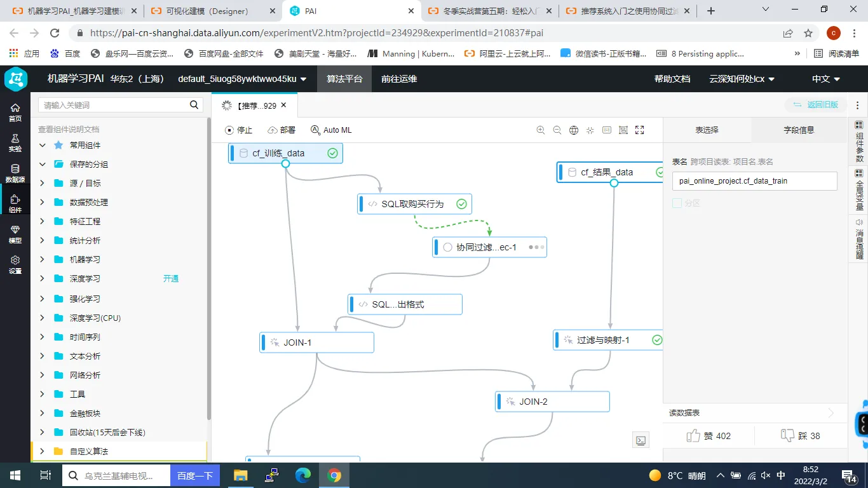Image resolution: width=868 pixels, height=488 pixels.
Task: Click the 开通 link next to 深度学习
Action: [171, 278]
